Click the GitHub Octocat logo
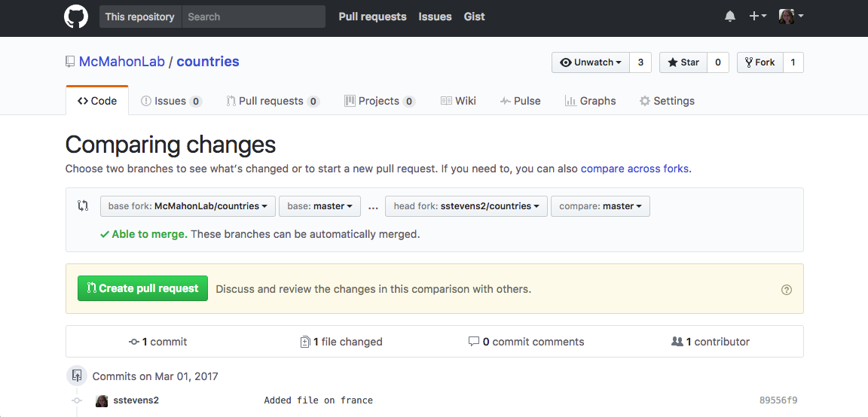This screenshot has height=417, width=868. [x=76, y=17]
